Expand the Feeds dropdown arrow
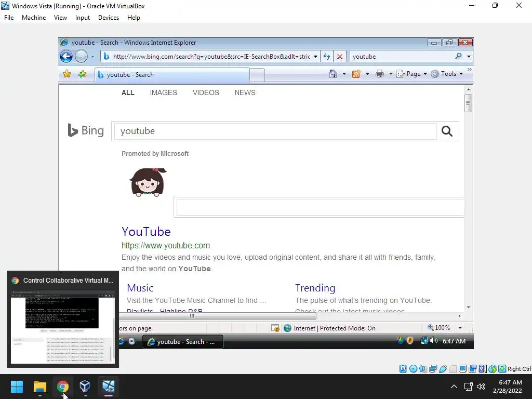532x399 pixels. 367,74
